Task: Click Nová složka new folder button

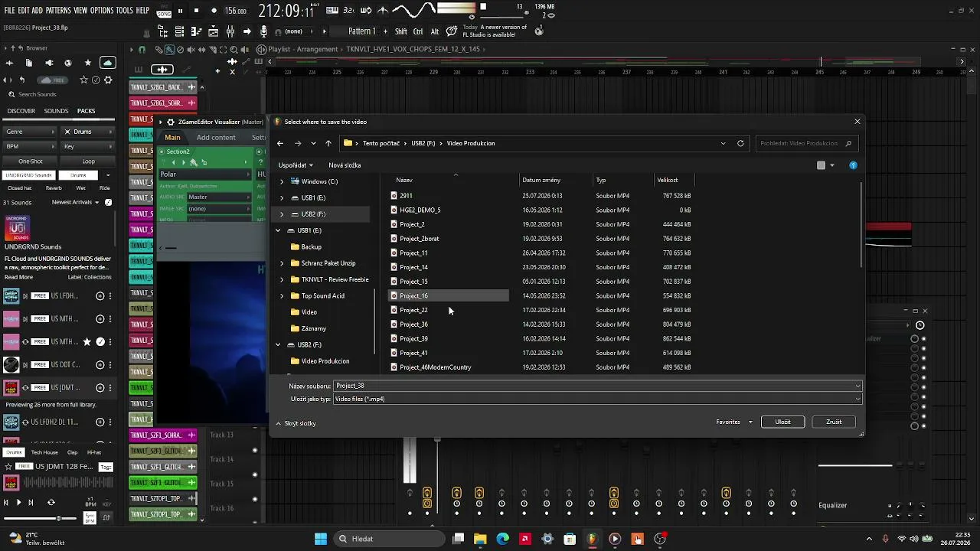Action: click(x=345, y=165)
